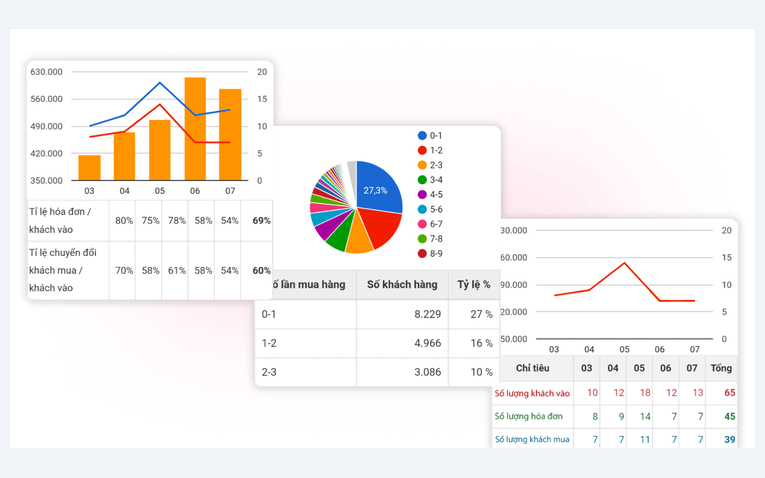Click the orange 2-3 legend dot
This screenshot has width=765, height=478.
tap(422, 165)
